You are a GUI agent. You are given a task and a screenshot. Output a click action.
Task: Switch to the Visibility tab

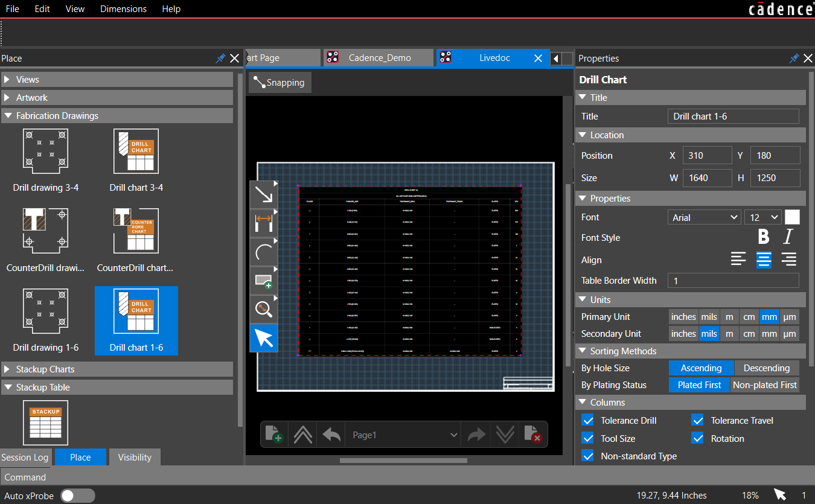(x=135, y=458)
